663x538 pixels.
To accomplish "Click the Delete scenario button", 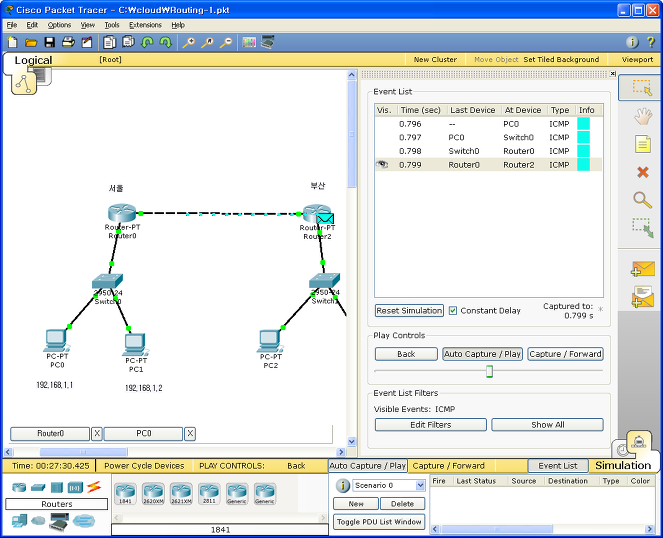I will (402, 504).
